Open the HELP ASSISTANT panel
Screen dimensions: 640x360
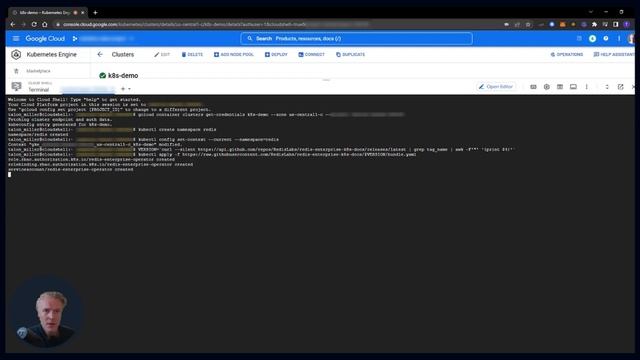click(x=614, y=54)
